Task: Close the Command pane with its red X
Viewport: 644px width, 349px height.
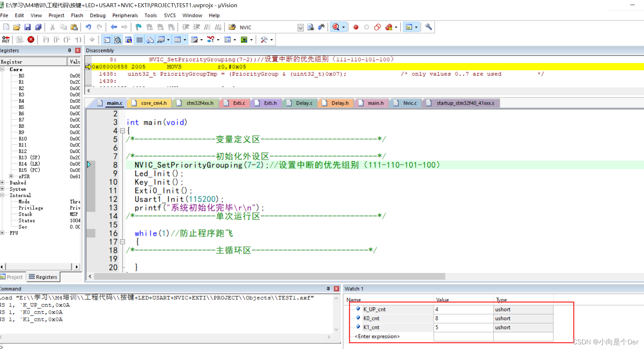Action: (336, 289)
